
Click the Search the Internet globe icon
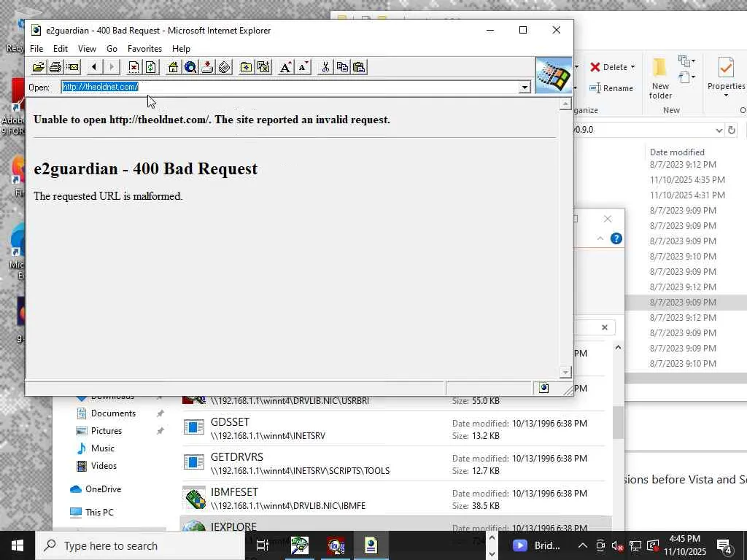pos(190,67)
